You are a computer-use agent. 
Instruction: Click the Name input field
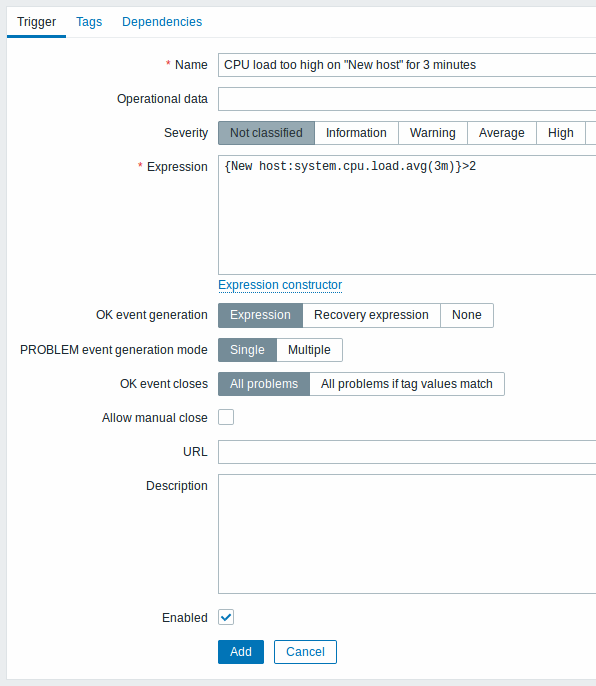click(x=407, y=65)
